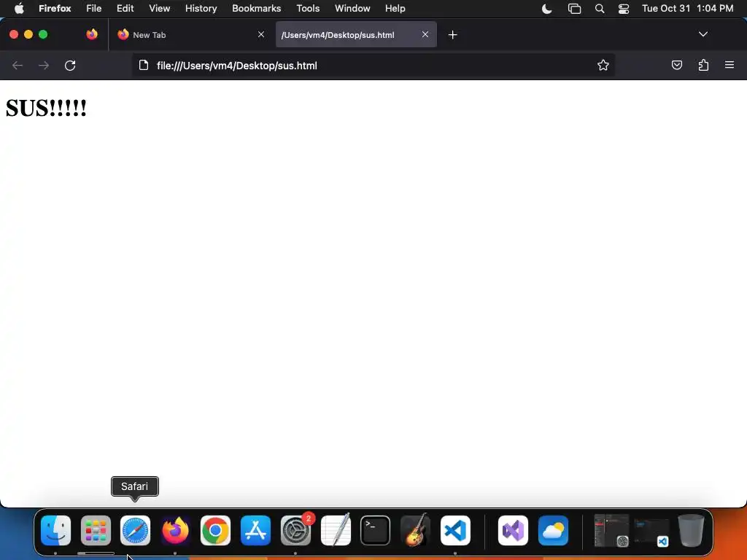This screenshot has width=747, height=560.
Task: Open the Edit menu
Action: click(x=125, y=9)
